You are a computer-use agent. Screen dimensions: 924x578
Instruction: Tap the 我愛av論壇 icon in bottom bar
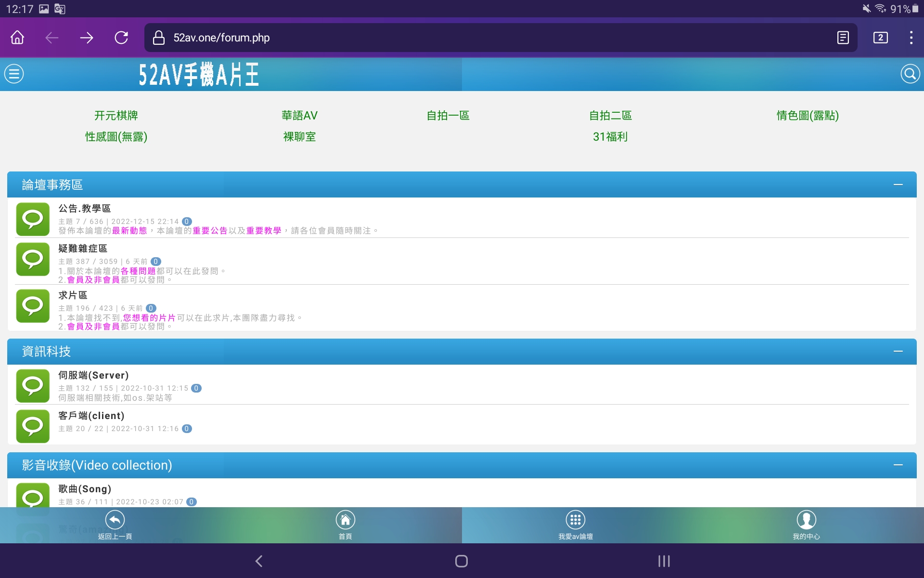pyautogui.click(x=576, y=520)
